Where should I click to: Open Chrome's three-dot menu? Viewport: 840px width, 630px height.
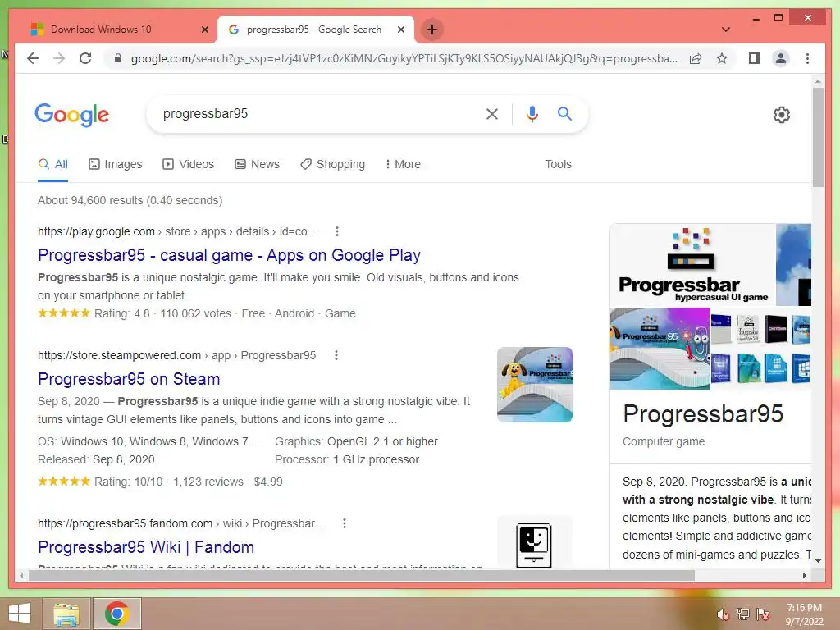coord(807,58)
